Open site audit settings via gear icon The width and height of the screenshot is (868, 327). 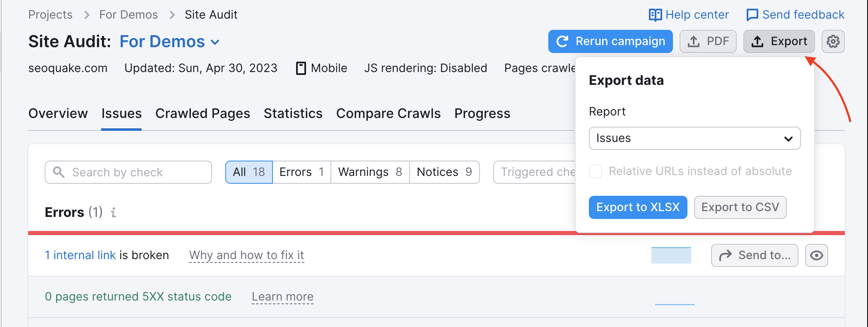coord(833,41)
